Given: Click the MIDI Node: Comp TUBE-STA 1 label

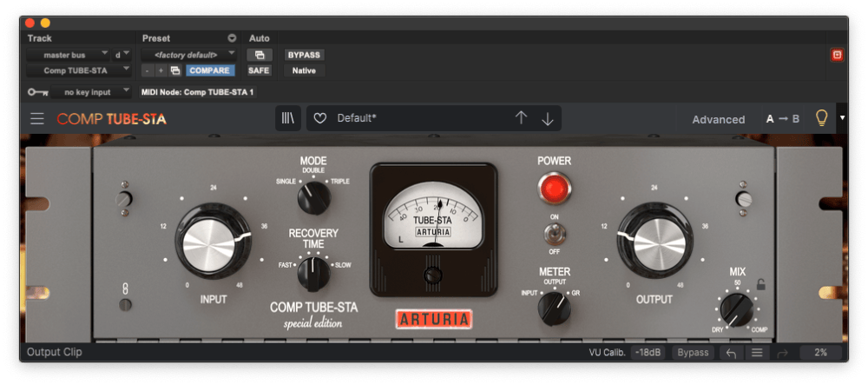Looking at the screenshot, I should pyautogui.click(x=198, y=92).
